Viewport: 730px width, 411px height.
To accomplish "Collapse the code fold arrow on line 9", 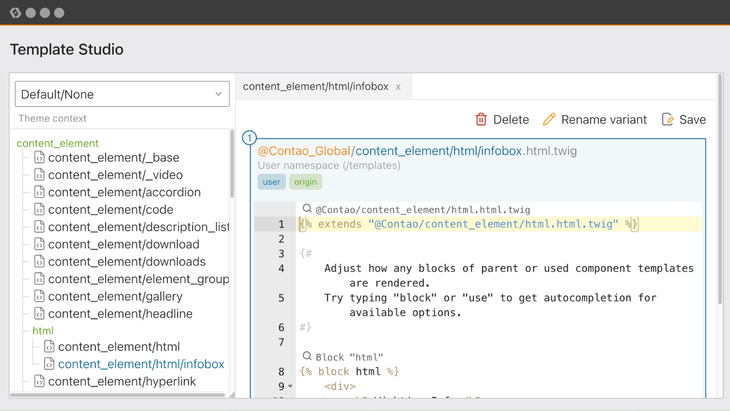I will tap(291, 386).
